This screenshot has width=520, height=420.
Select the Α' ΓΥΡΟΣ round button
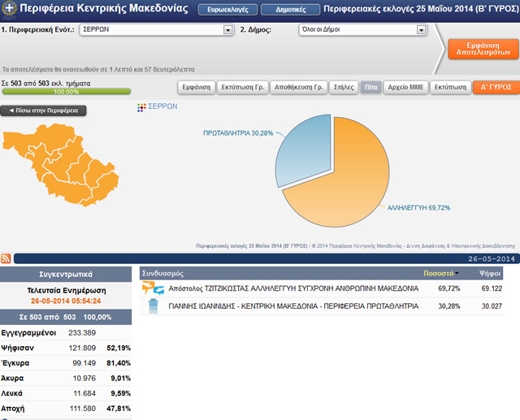click(495, 87)
